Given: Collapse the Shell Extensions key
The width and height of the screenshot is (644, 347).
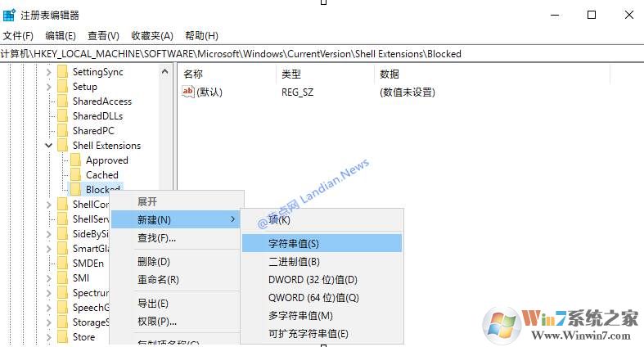Looking at the screenshot, I should coord(49,146).
